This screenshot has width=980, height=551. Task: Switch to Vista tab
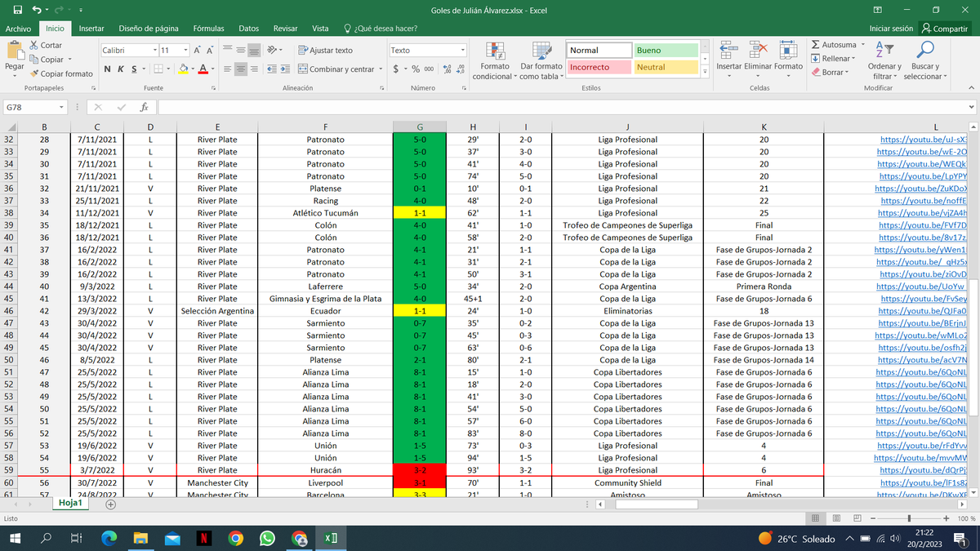point(320,29)
